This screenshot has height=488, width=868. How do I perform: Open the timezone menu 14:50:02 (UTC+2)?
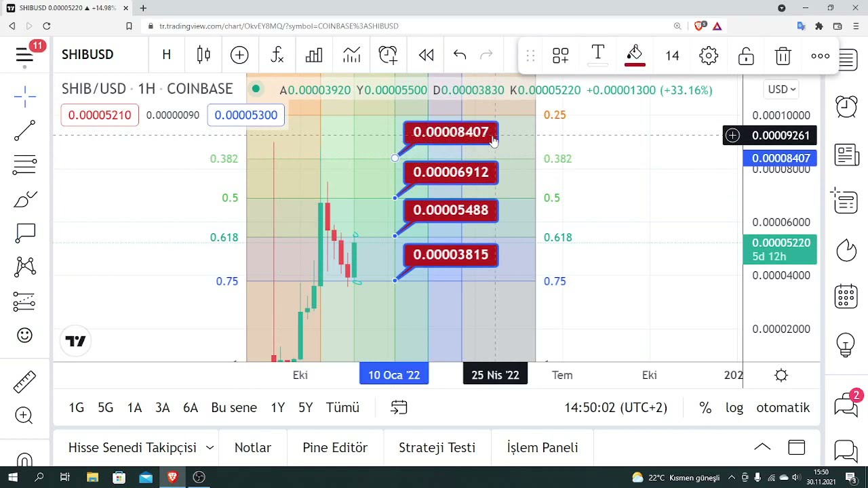[x=616, y=407]
